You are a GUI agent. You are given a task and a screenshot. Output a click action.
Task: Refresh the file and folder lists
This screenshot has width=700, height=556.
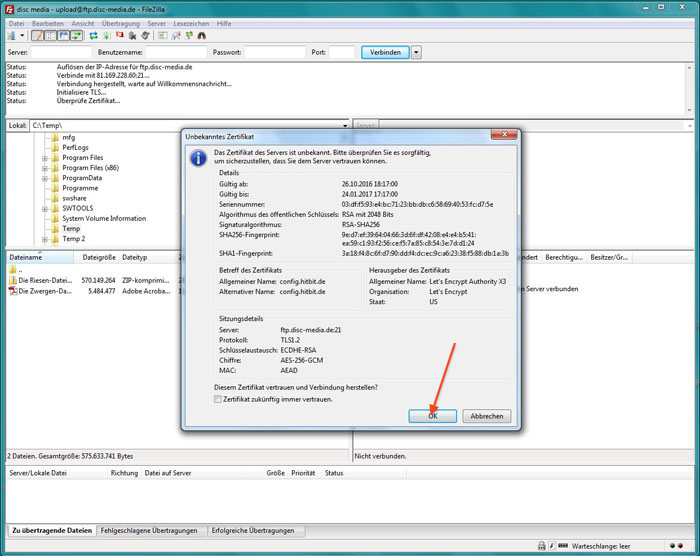[x=93, y=36]
